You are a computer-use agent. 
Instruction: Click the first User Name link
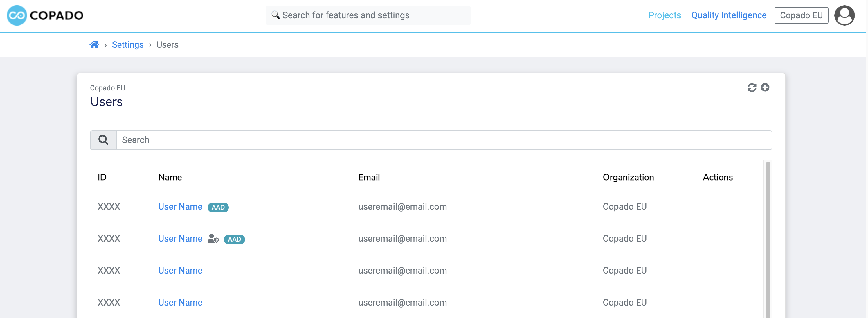tap(180, 206)
